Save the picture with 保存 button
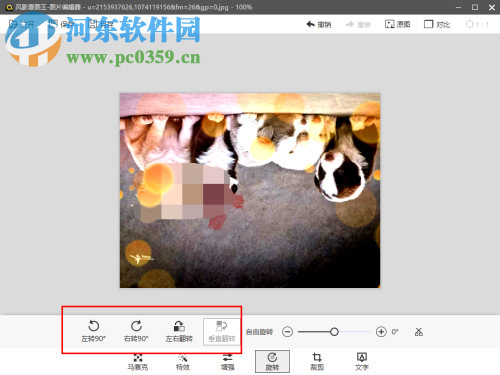Image resolution: width=500 pixels, height=375 pixels. 61,24
